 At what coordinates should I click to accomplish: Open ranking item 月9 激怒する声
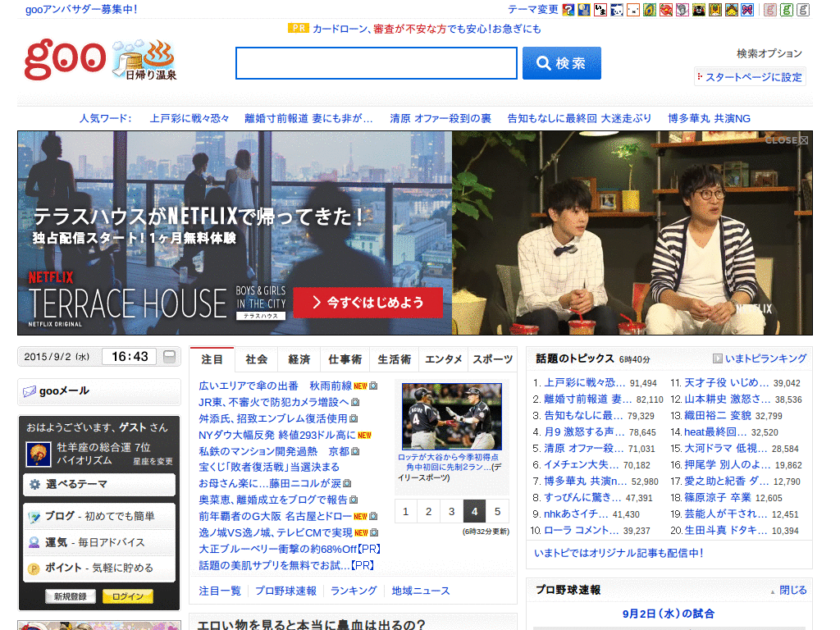click(x=584, y=431)
